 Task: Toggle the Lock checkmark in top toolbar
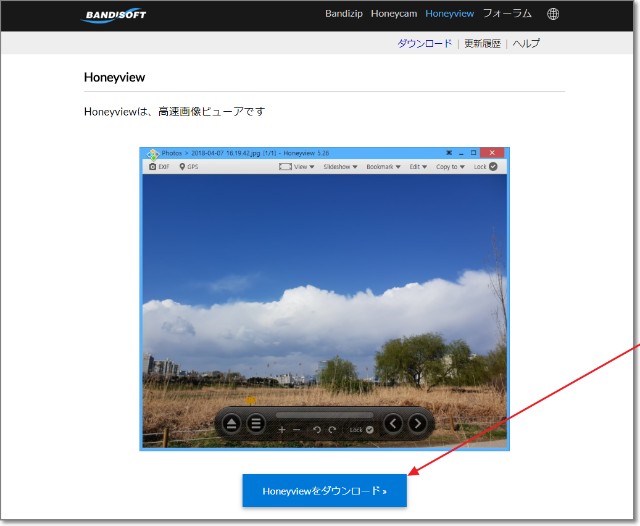tap(493, 167)
